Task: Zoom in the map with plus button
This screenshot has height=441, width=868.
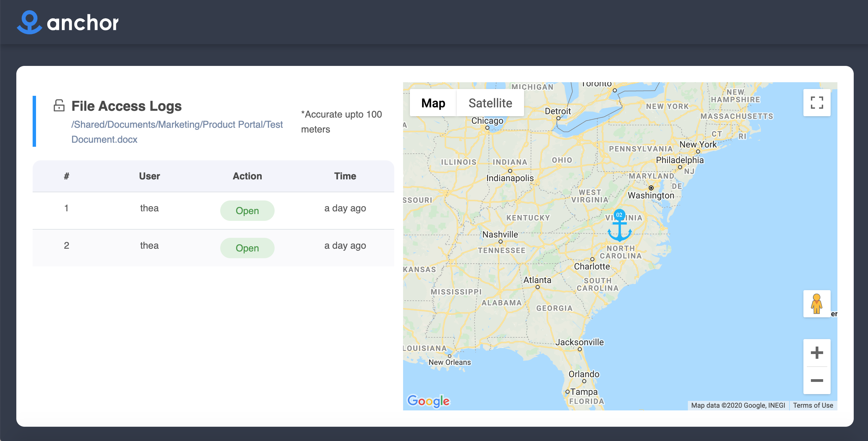Action: (x=817, y=353)
